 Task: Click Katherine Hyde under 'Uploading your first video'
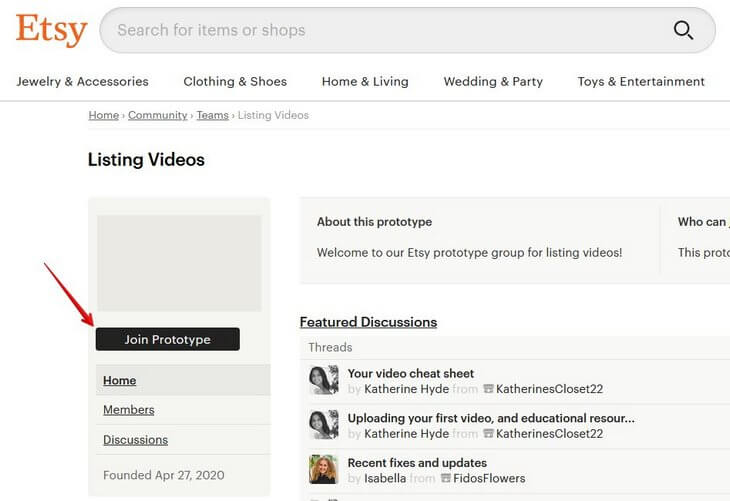pos(406,433)
